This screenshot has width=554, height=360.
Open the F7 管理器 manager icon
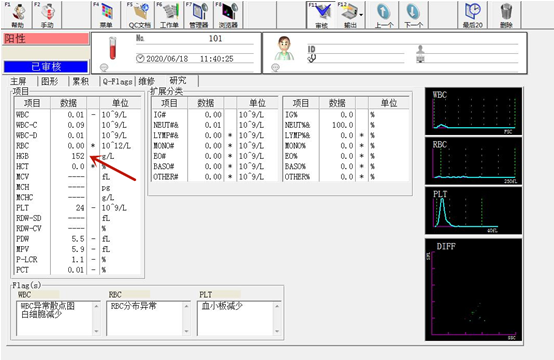tap(199, 15)
